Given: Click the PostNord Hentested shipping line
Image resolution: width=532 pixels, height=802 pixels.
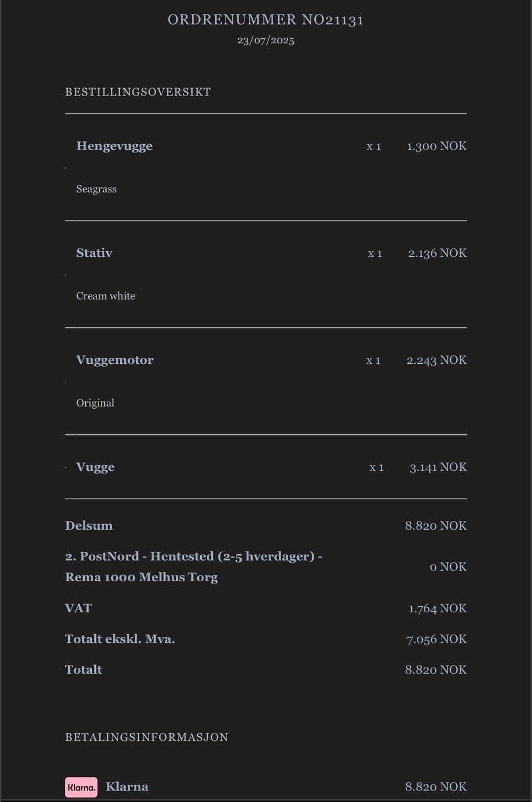Looking at the screenshot, I should click(194, 567).
